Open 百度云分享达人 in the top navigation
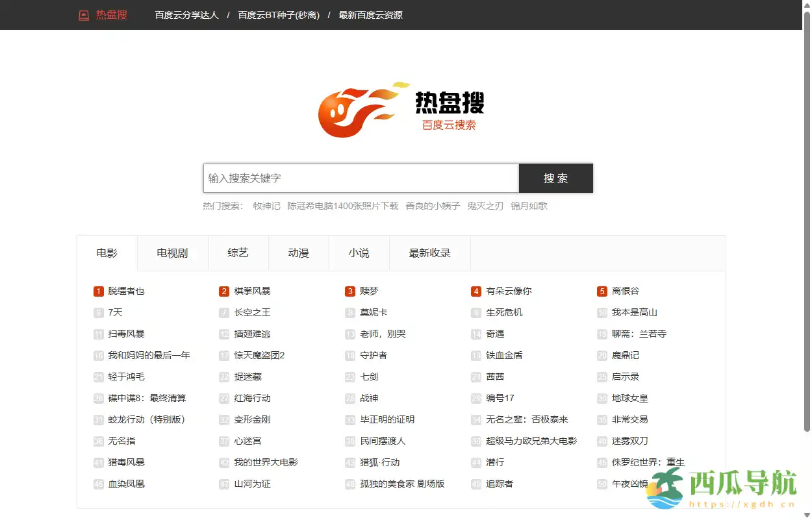 pyautogui.click(x=187, y=14)
